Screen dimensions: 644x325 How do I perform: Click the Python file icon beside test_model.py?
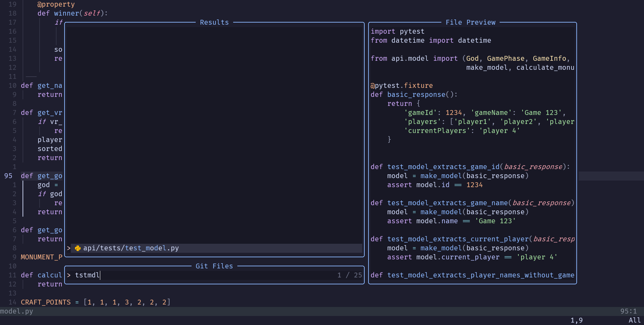(x=78, y=248)
